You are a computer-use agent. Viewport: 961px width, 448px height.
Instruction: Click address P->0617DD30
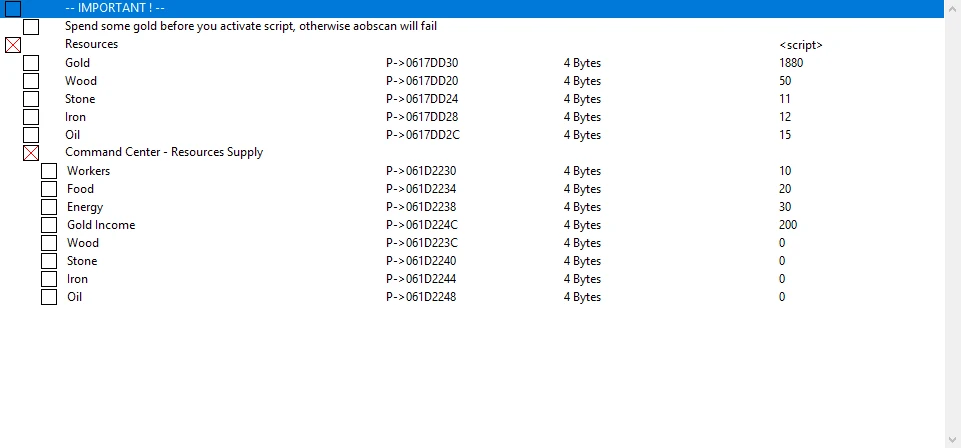422,63
